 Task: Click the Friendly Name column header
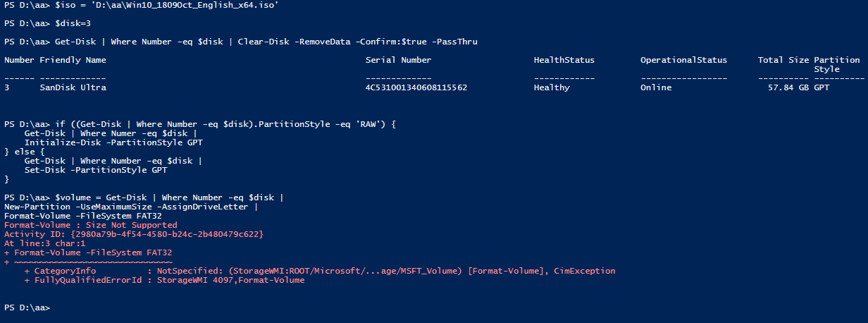(73, 60)
